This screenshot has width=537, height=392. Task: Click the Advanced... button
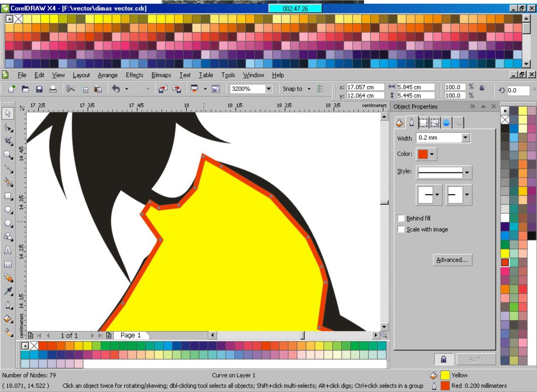(452, 260)
